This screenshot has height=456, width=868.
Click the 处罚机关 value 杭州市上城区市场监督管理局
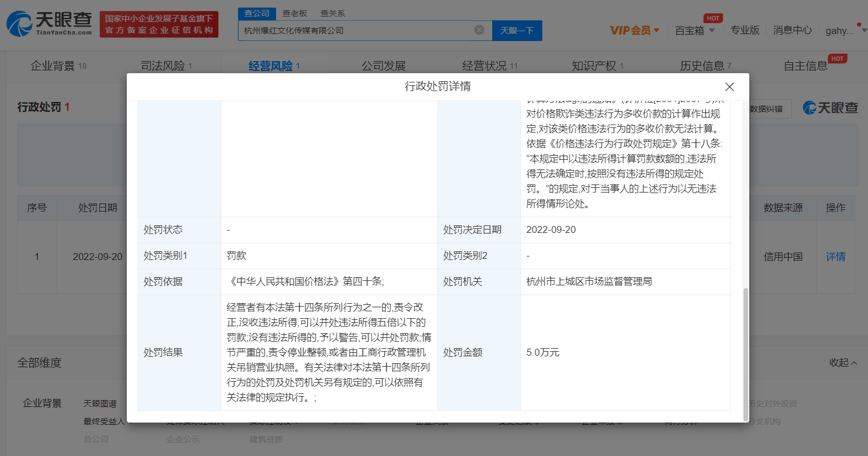[x=589, y=281]
